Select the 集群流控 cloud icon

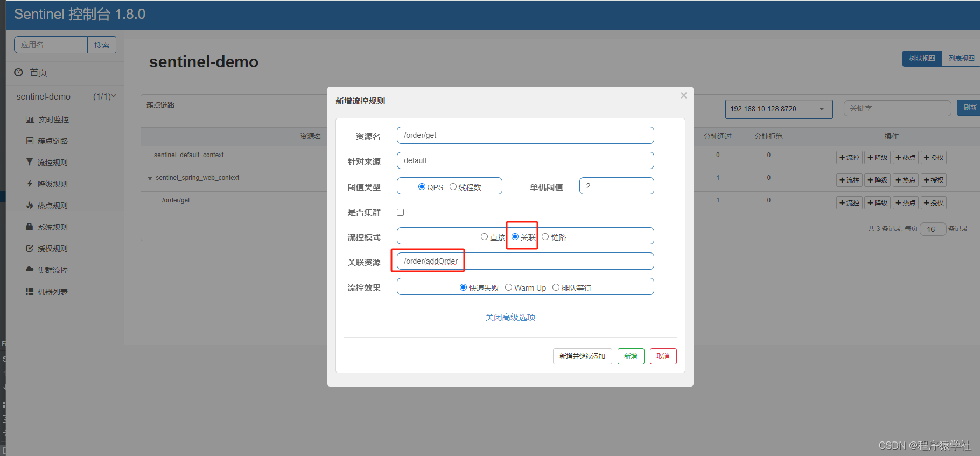[30, 269]
